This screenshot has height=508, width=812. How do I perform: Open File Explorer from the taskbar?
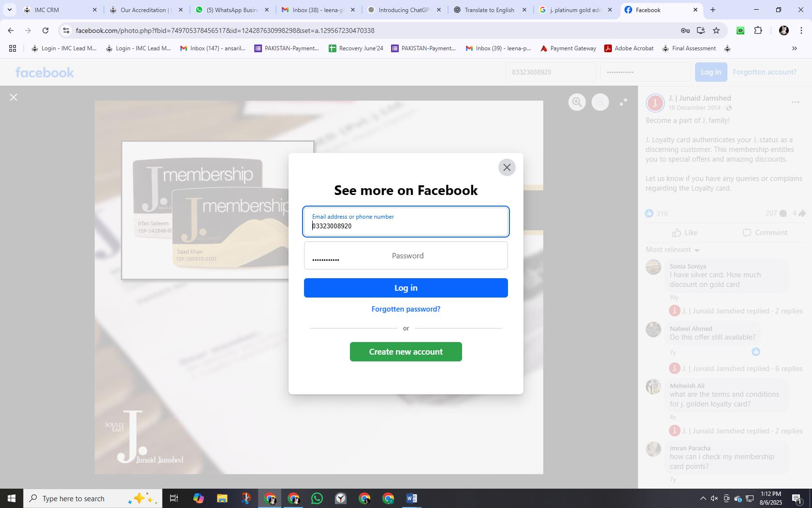click(222, 498)
